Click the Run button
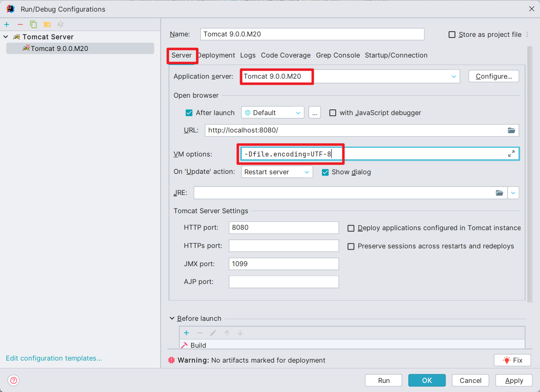The image size is (540, 392). click(x=383, y=380)
